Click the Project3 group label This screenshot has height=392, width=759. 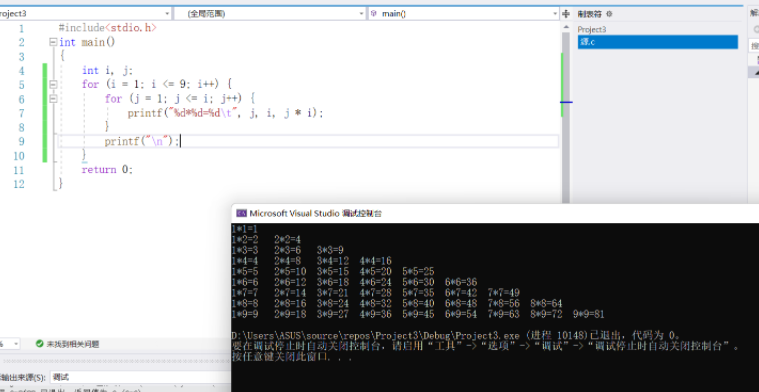592,30
